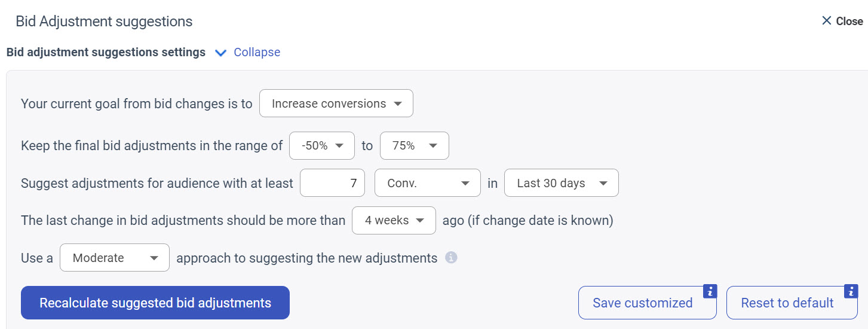Click the Bid Adjustment suggestions title

pos(104,22)
